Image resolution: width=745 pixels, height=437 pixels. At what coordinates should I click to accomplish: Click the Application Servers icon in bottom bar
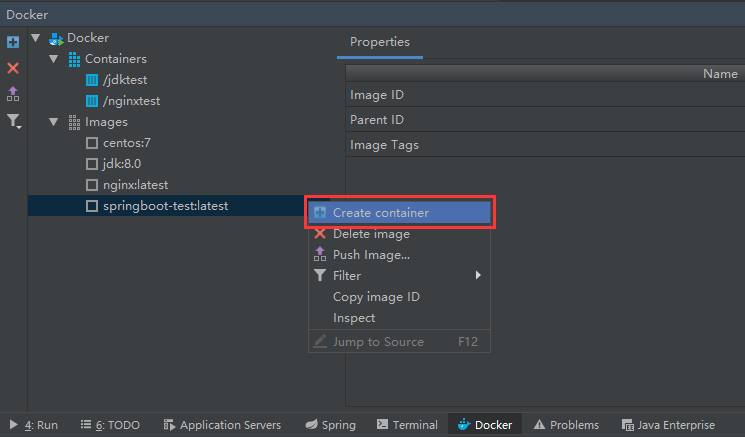[x=169, y=425]
